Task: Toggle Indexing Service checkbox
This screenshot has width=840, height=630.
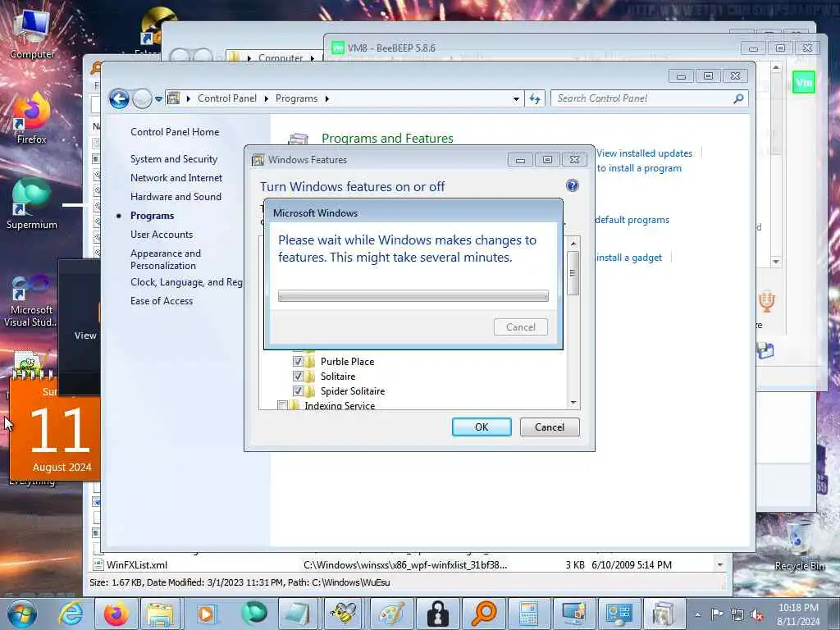Action: [282, 405]
